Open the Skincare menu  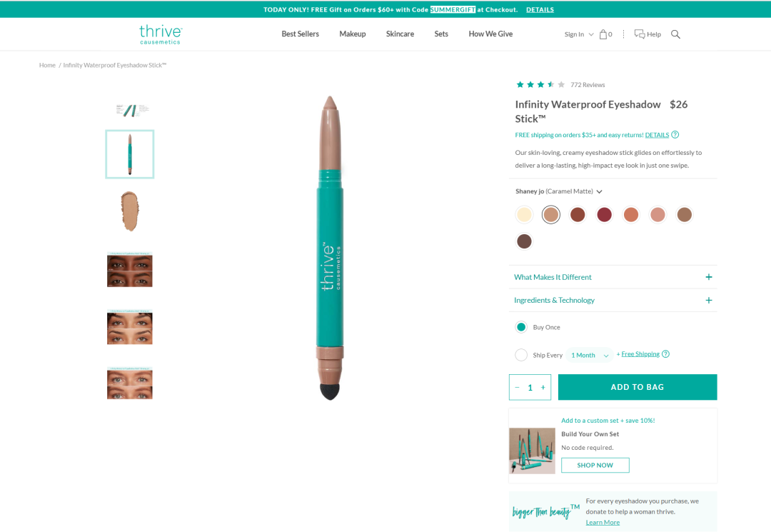400,34
